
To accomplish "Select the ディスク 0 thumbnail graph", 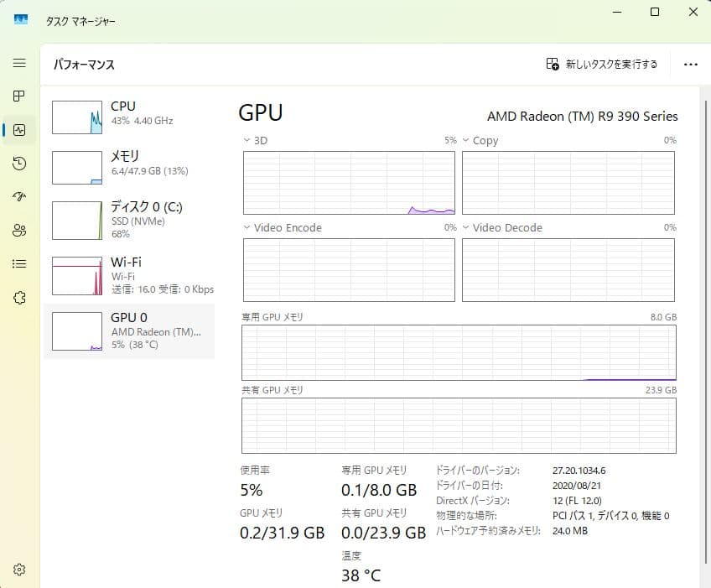I will click(x=76, y=220).
